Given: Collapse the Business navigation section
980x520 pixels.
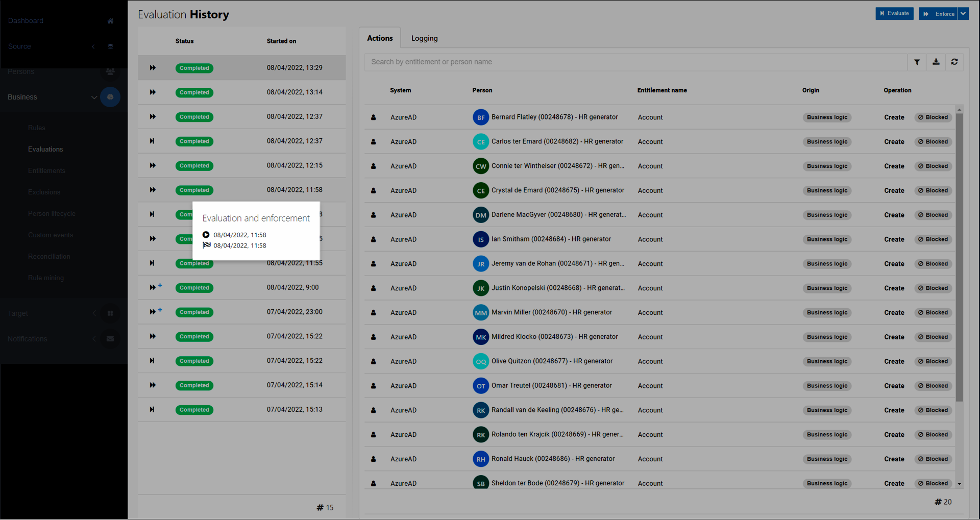Looking at the screenshot, I should click(x=94, y=97).
